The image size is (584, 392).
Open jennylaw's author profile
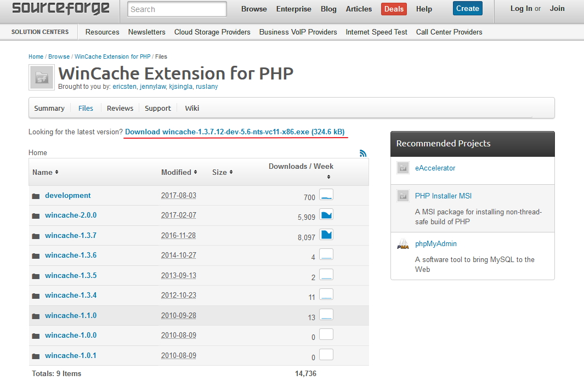152,87
